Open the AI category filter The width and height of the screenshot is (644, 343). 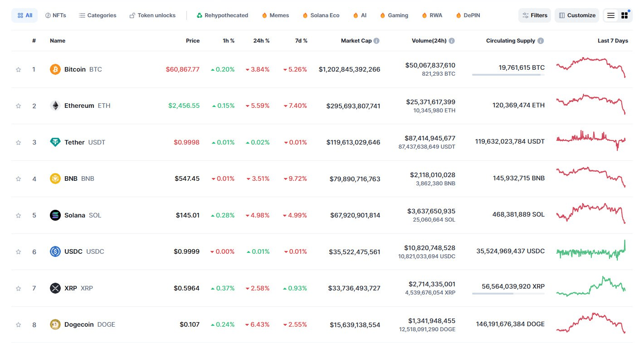click(360, 15)
